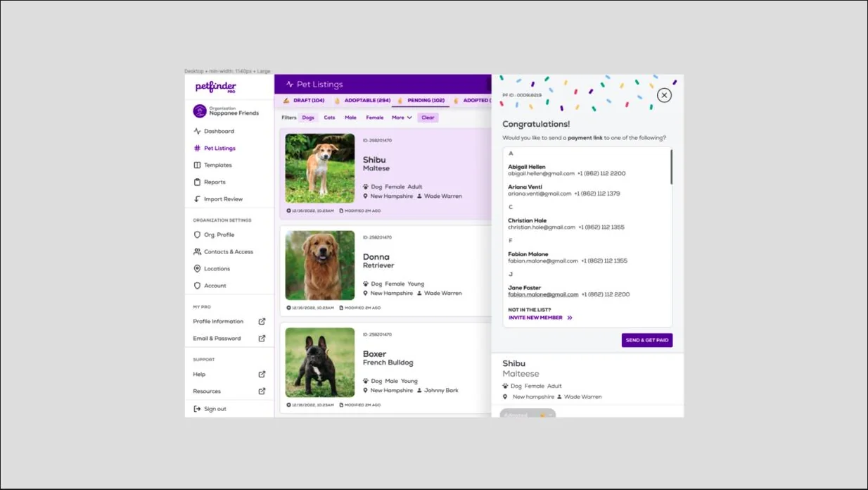Close the Congratulations panel

coord(664,95)
